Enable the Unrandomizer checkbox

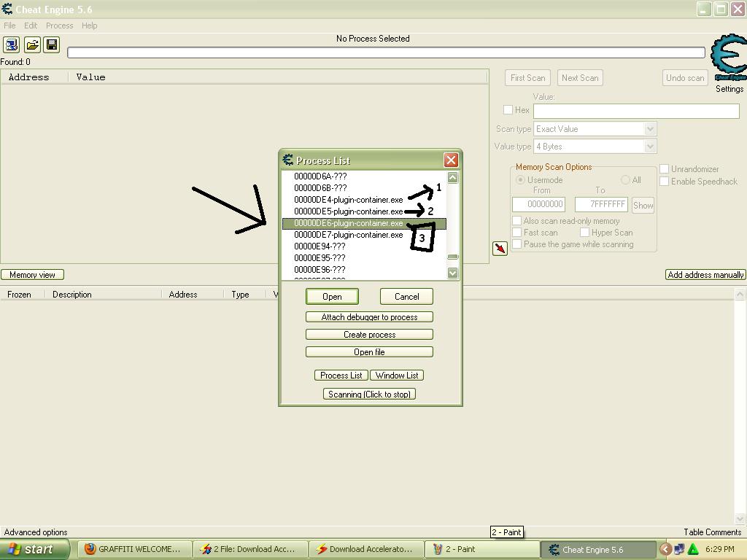point(664,169)
